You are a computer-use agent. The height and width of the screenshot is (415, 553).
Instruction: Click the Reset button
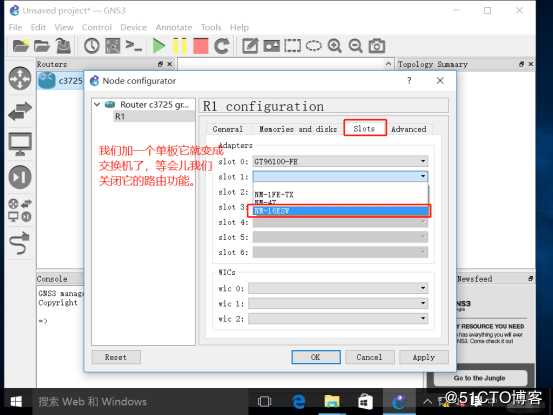(116, 357)
